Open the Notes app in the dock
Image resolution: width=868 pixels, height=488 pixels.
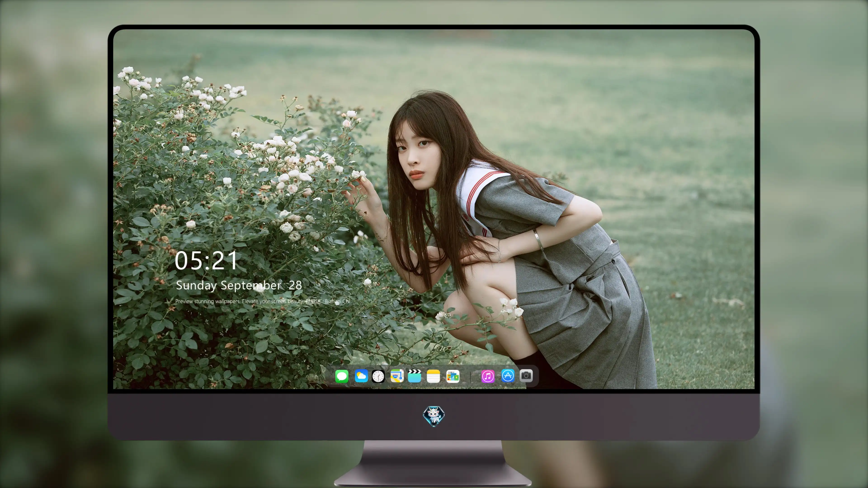pyautogui.click(x=433, y=376)
